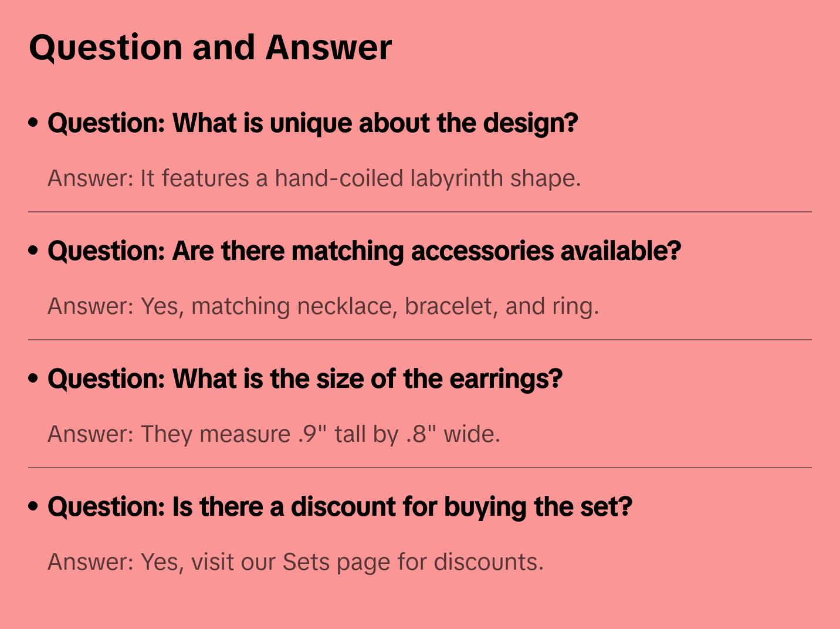Image resolution: width=840 pixels, height=629 pixels.
Task: Click the bullet beside the unique design question
Action: click(33, 123)
